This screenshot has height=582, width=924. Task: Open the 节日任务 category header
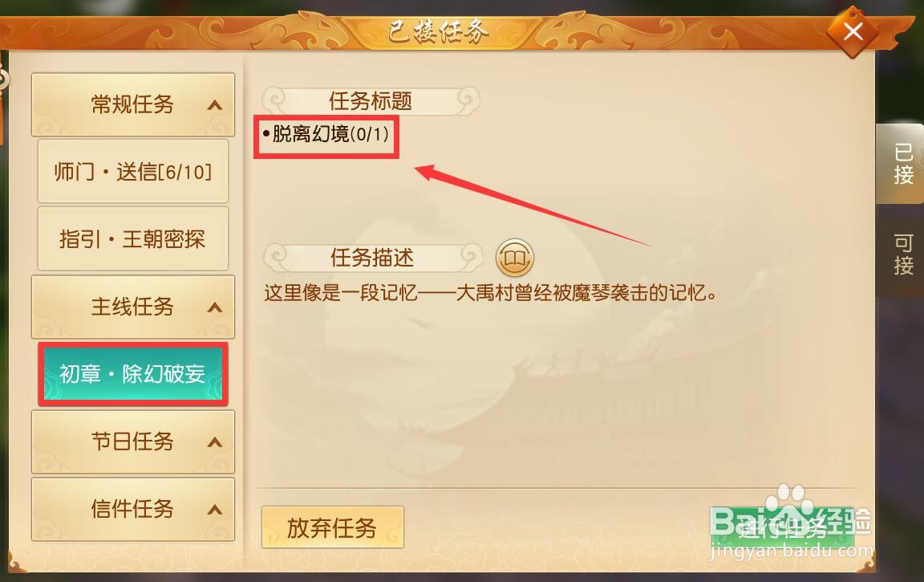tap(133, 442)
